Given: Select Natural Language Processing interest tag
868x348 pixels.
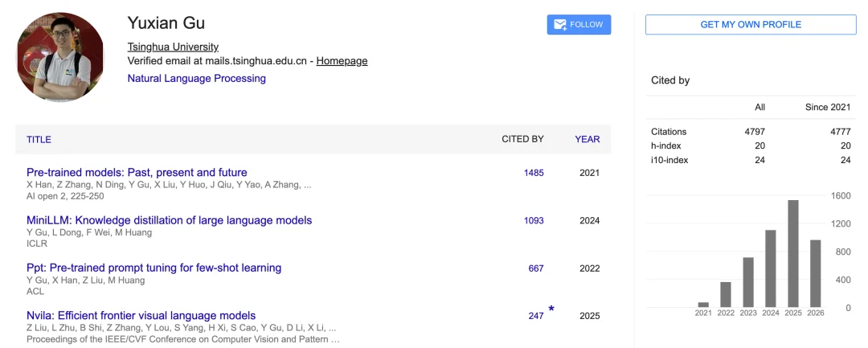Looking at the screenshot, I should point(197,79).
